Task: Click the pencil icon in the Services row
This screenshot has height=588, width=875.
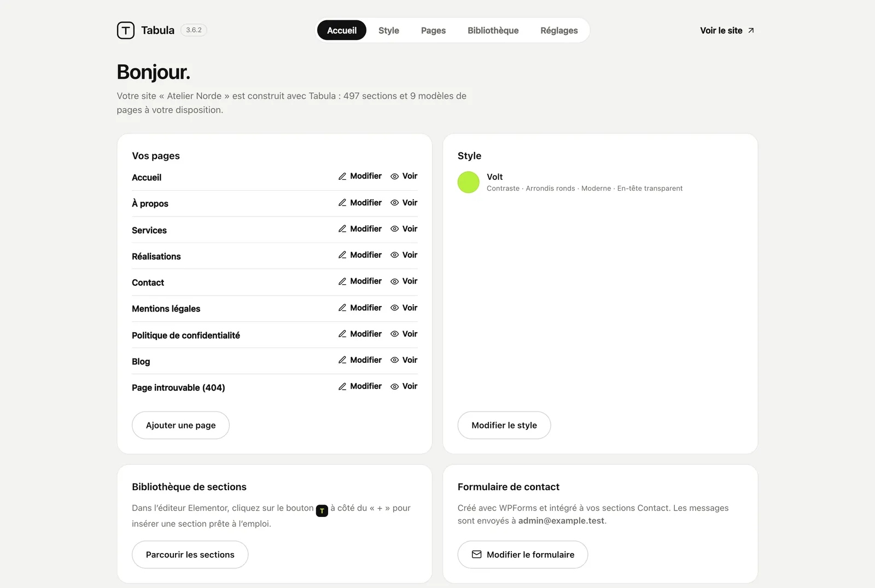Action: coord(342,229)
